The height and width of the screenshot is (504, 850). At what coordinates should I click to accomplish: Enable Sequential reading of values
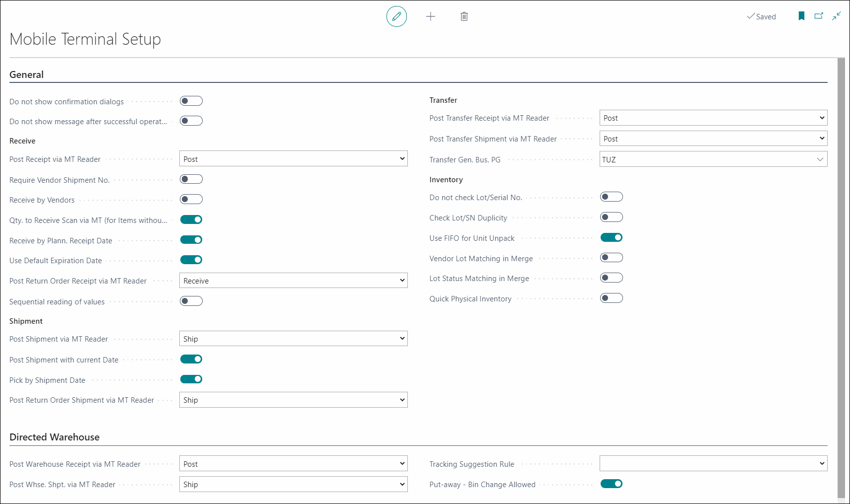pos(191,301)
